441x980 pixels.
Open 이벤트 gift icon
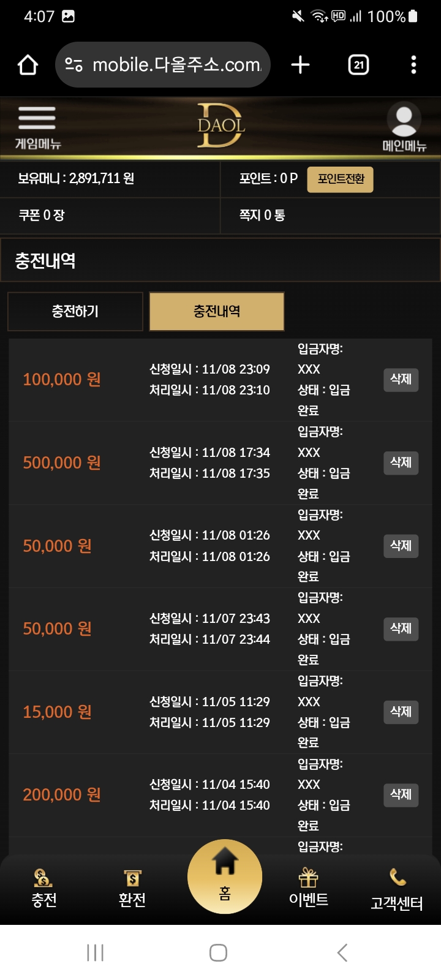(309, 888)
